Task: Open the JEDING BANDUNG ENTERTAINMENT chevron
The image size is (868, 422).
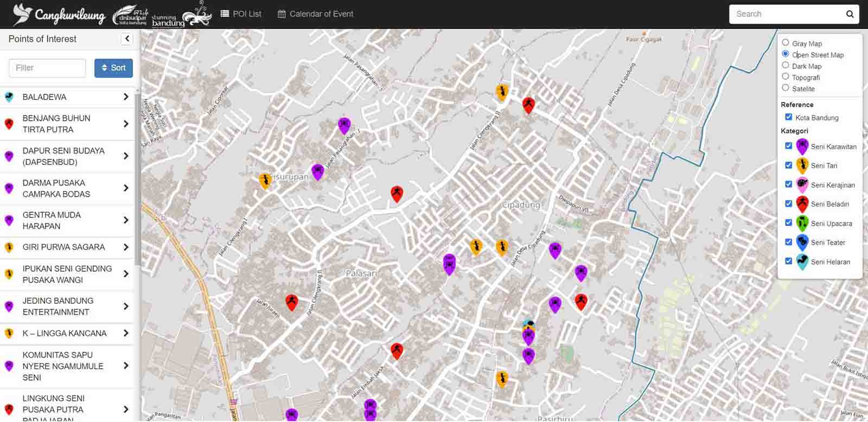Action: tap(126, 306)
